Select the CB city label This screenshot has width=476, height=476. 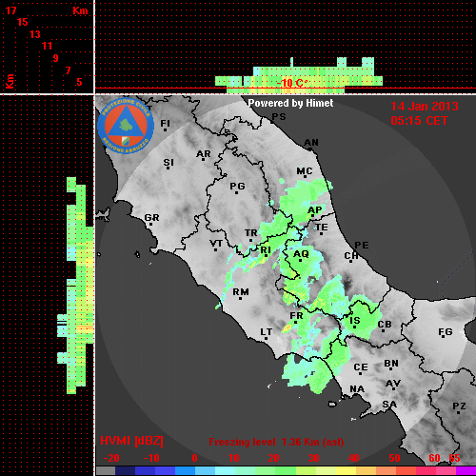click(385, 325)
